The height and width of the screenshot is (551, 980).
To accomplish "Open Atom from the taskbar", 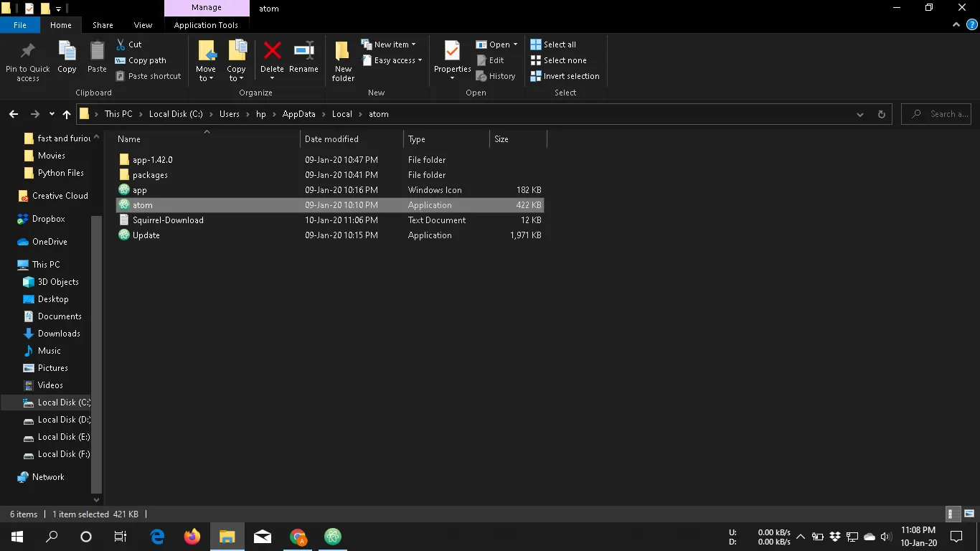I will click(332, 537).
